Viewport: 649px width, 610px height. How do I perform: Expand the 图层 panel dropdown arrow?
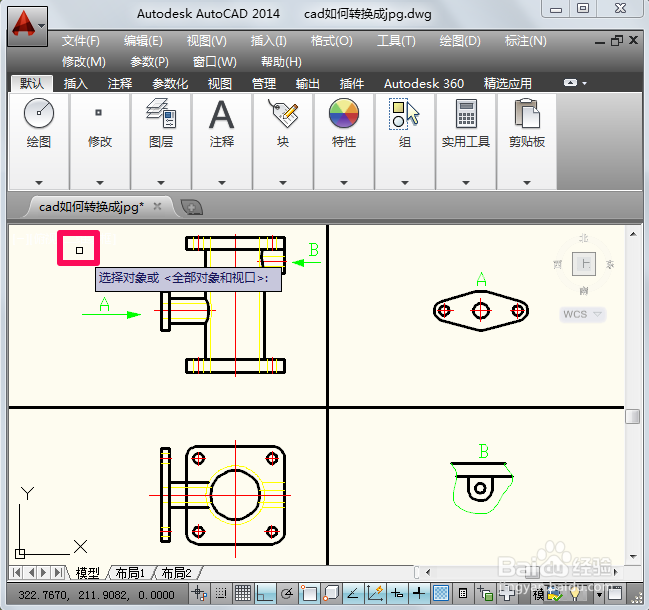161,183
